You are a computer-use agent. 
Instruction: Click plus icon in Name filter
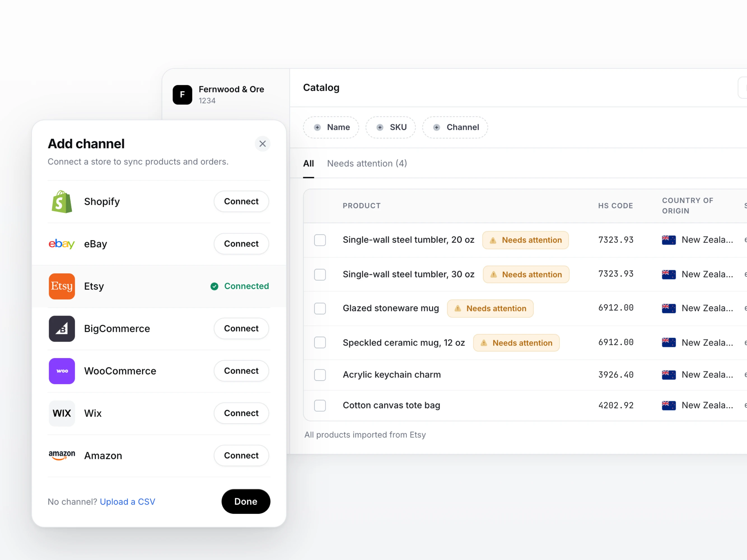point(317,127)
